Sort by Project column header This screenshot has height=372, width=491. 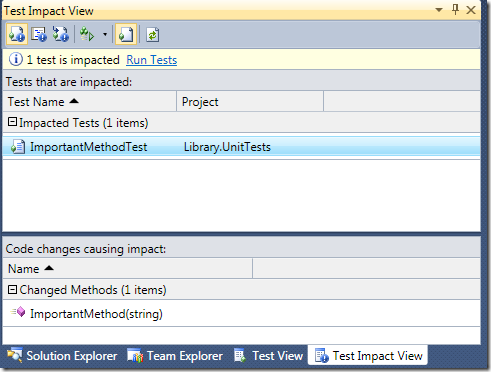pyautogui.click(x=250, y=102)
